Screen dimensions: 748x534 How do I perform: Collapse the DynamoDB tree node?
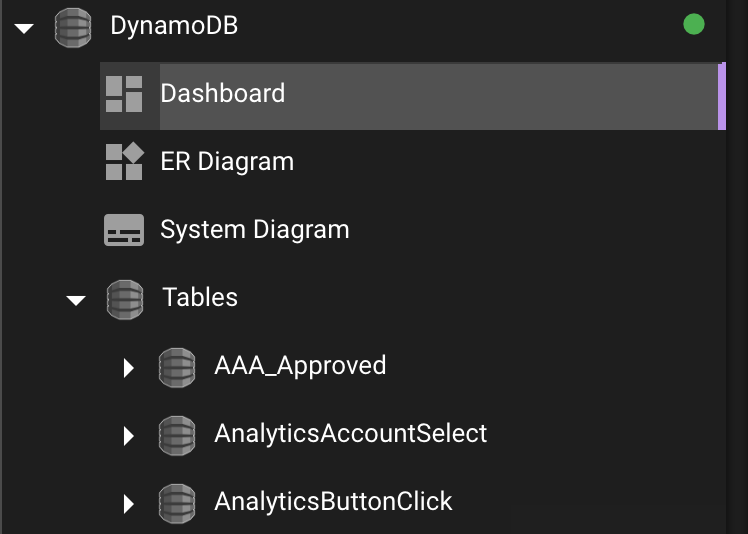(24, 29)
